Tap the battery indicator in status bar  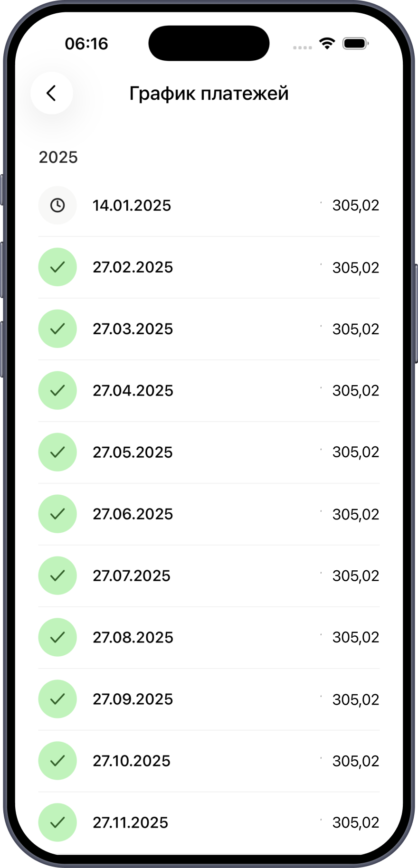click(x=355, y=44)
